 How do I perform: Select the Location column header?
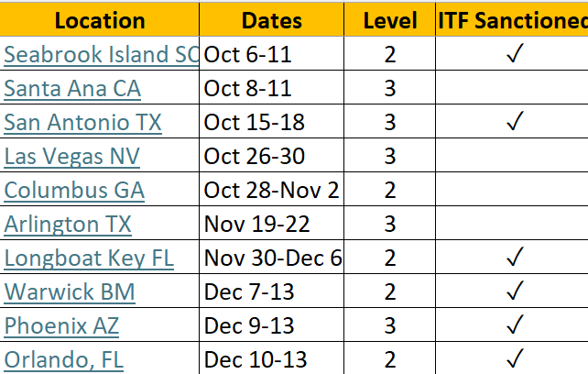[x=100, y=20]
